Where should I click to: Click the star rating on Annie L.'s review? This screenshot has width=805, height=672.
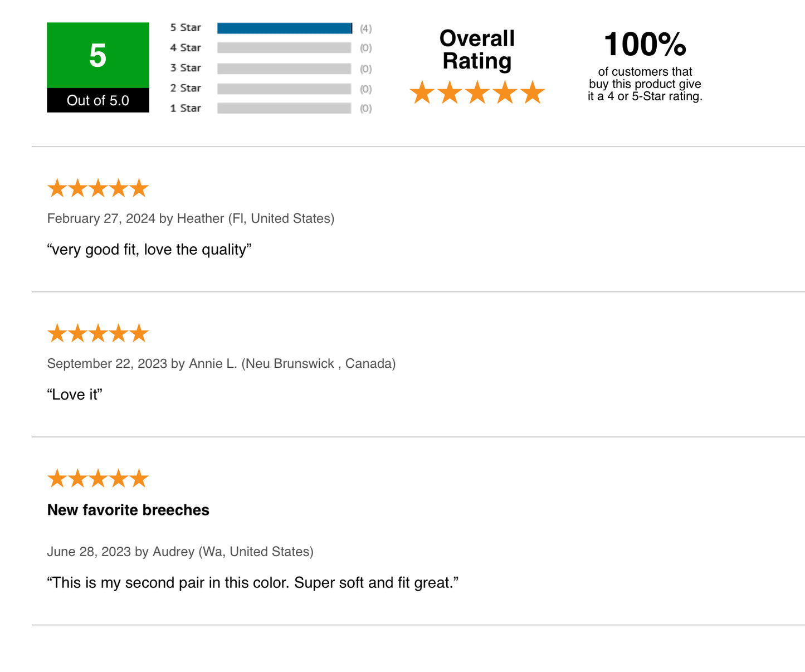(x=98, y=333)
